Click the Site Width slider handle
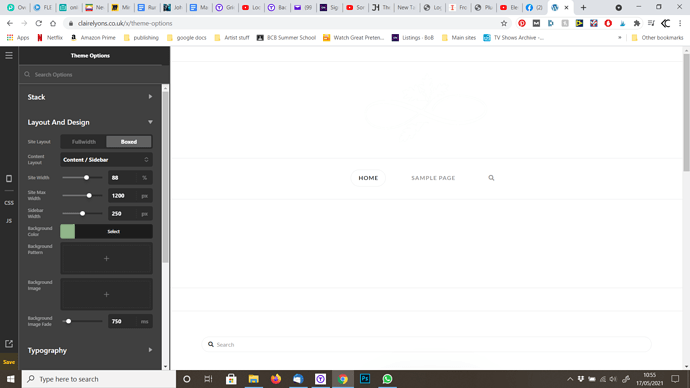Image resolution: width=690 pixels, height=388 pixels. pyautogui.click(x=87, y=177)
